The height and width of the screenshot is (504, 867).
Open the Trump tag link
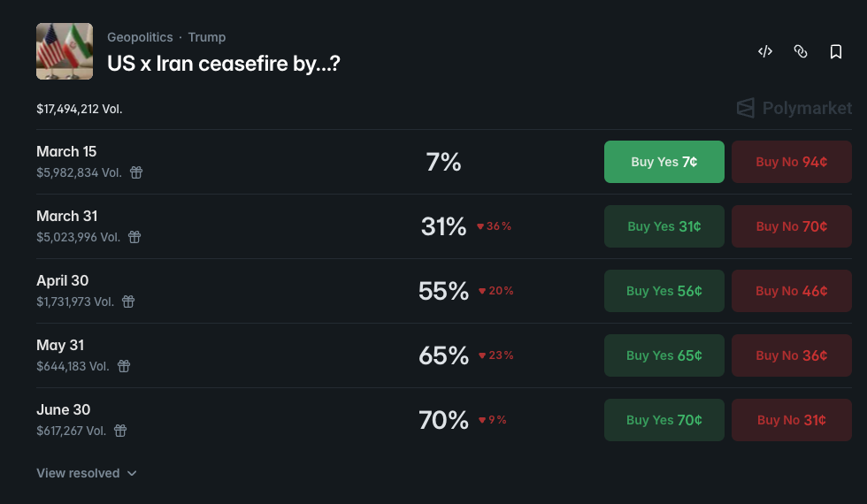click(x=207, y=37)
